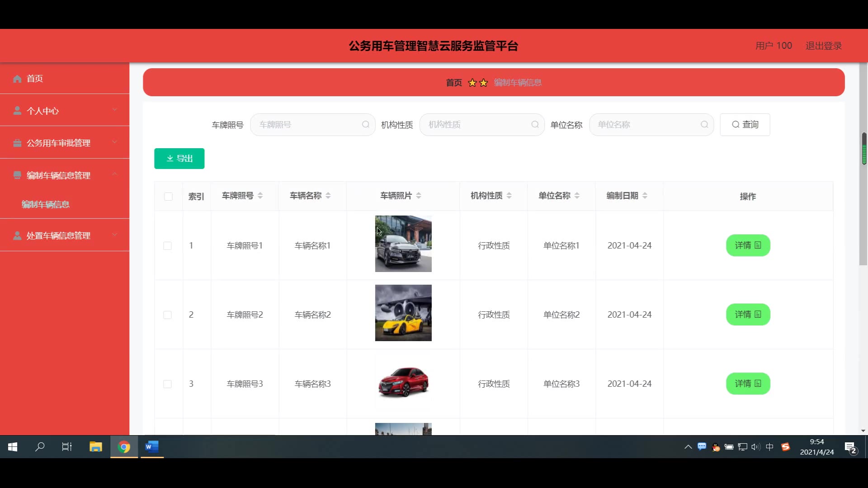Go to 首页 in the breadcrumb bar
The image size is (868, 488).
[454, 83]
